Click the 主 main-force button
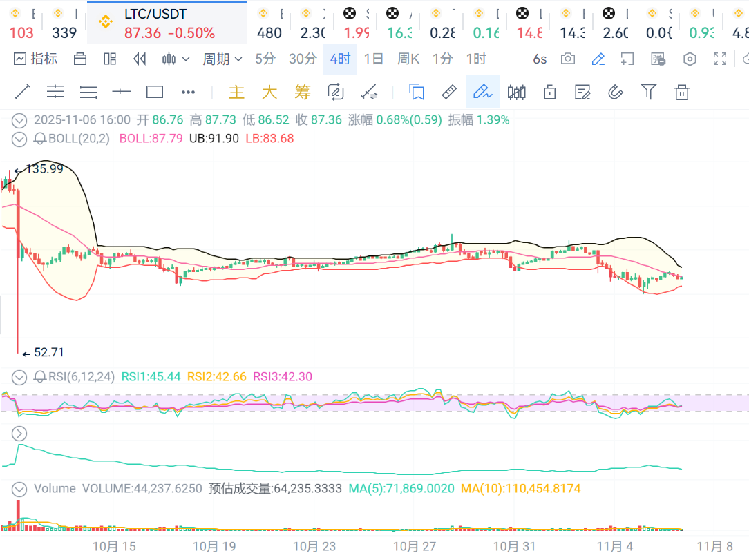Screen dimensions: 749x560 coord(237,92)
